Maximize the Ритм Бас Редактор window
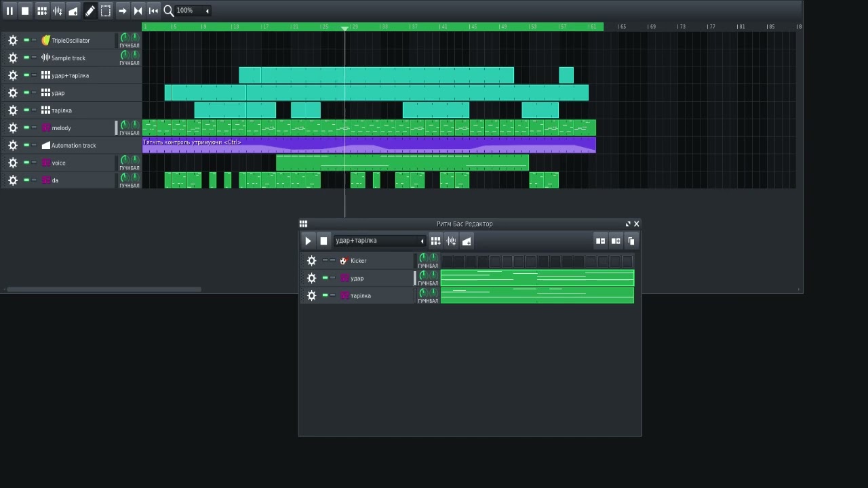This screenshot has width=868, height=488. [628, 224]
